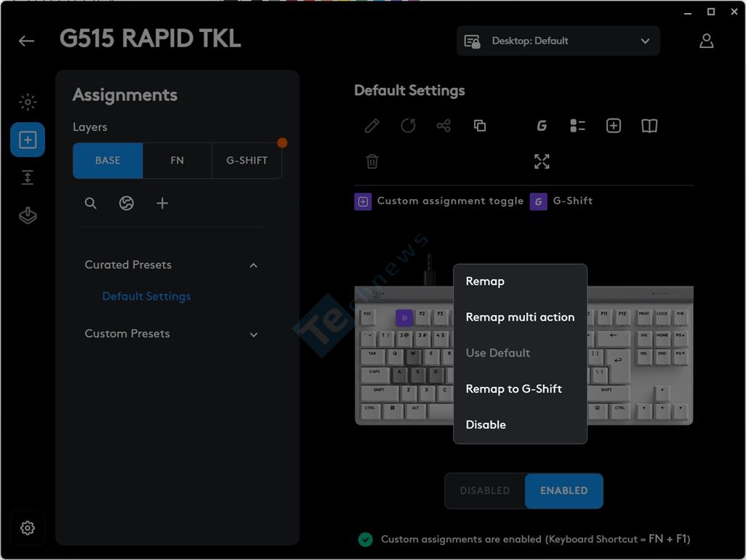Expand the Custom Presets section
This screenshot has width=746, height=560.
coord(253,335)
